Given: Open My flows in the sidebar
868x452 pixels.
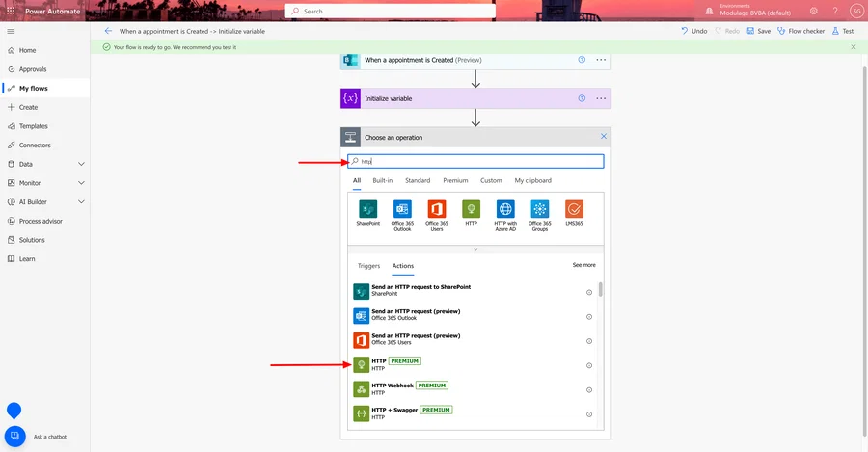Looking at the screenshot, I should pos(45,88).
